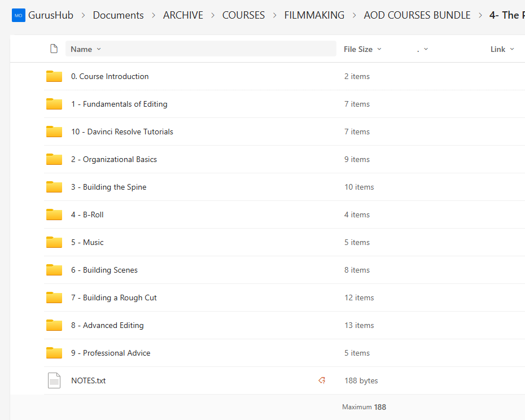Screen dimensions: 525x420
Task: Click the red share indicator beside NOTES.txt
Action: point(322,381)
